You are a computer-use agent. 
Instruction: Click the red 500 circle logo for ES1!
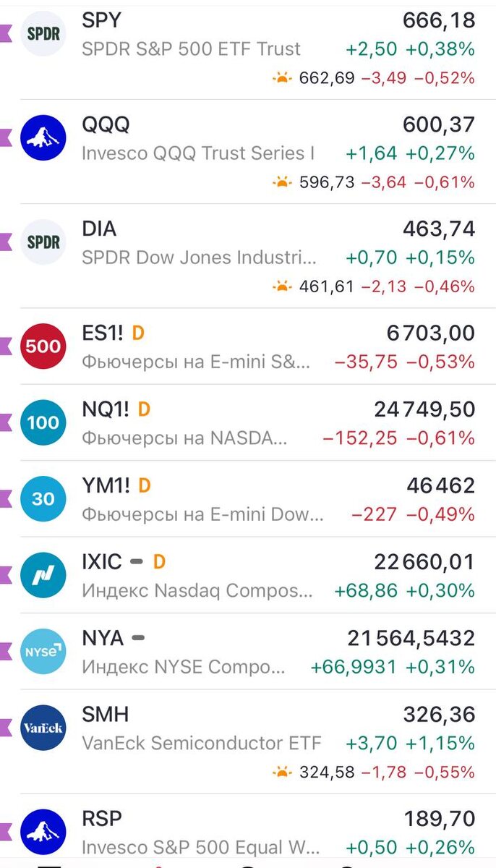click(42, 346)
